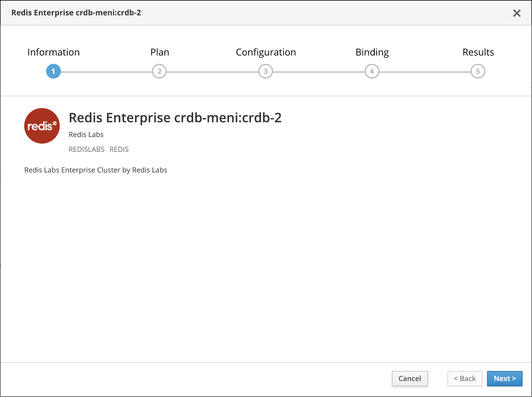This screenshot has height=397, width=532.
Task: Click the REDISLABS tag
Action: pos(87,149)
